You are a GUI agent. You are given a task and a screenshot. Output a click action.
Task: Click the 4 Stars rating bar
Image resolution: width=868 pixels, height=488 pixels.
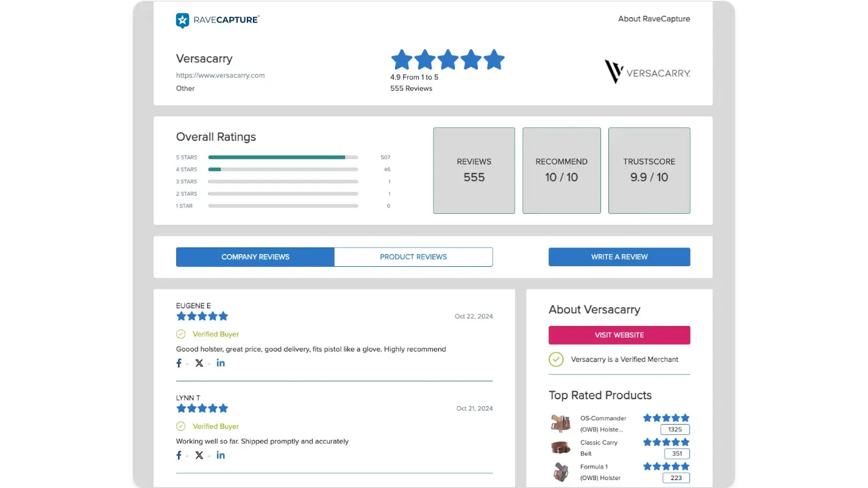click(x=283, y=169)
